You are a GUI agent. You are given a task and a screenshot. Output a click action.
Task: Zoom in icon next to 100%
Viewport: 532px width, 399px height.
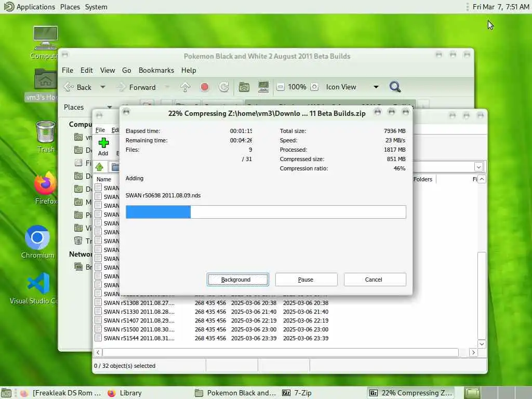[314, 87]
